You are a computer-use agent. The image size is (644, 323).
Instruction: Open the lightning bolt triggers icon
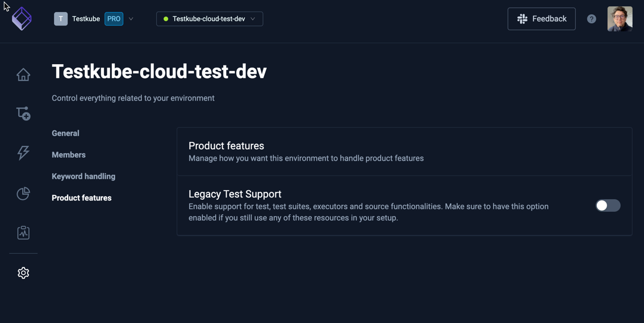point(23,153)
